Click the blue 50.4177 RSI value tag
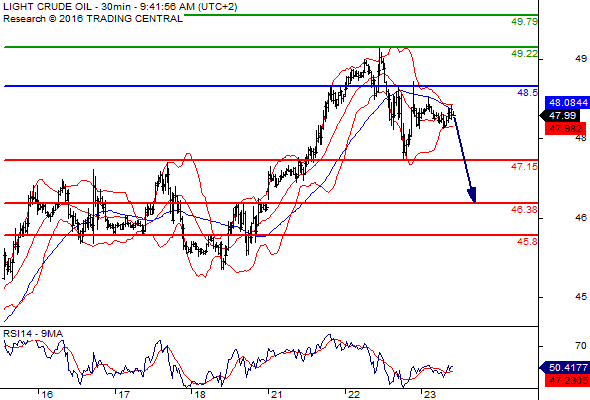 pos(564,368)
